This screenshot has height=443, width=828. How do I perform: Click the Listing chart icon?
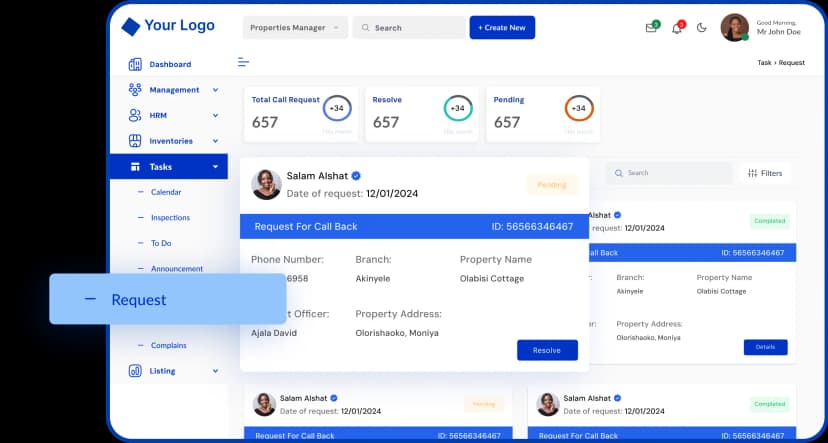pyautogui.click(x=135, y=371)
